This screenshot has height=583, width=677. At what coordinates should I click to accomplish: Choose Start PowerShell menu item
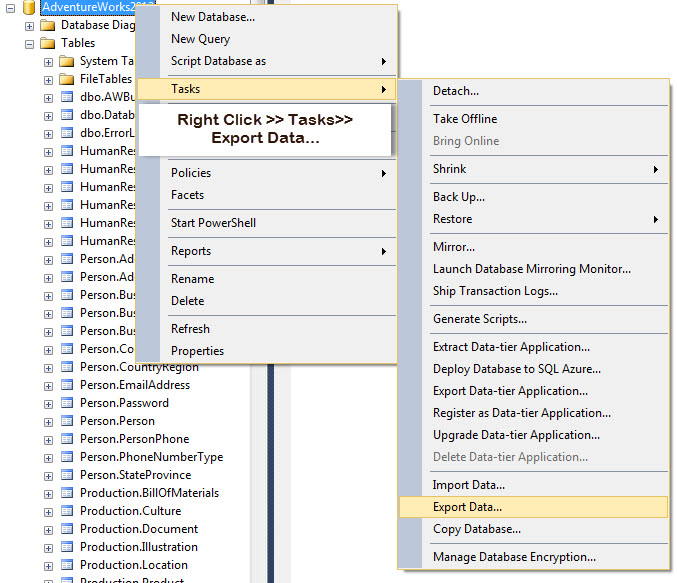pos(266,223)
